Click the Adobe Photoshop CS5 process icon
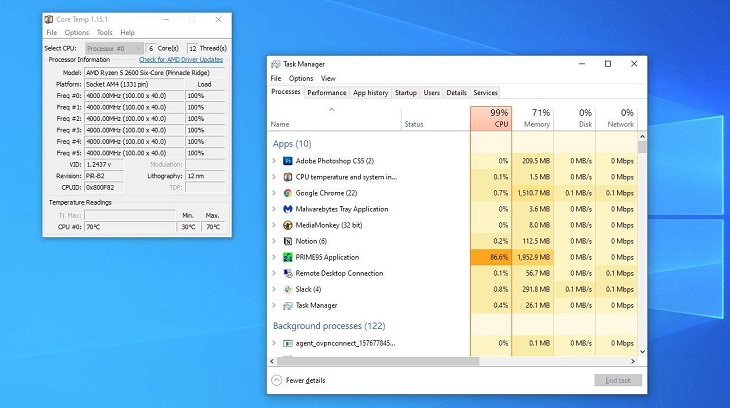 (x=288, y=161)
